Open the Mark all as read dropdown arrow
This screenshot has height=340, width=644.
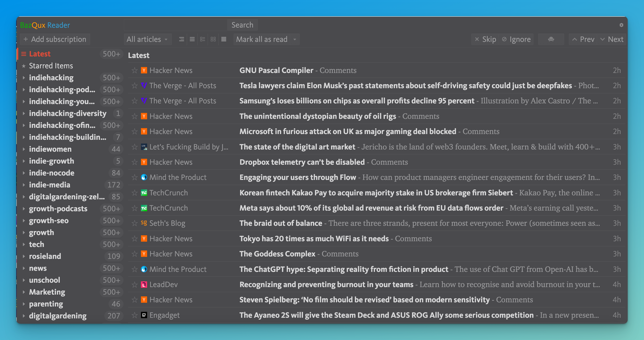click(x=295, y=39)
